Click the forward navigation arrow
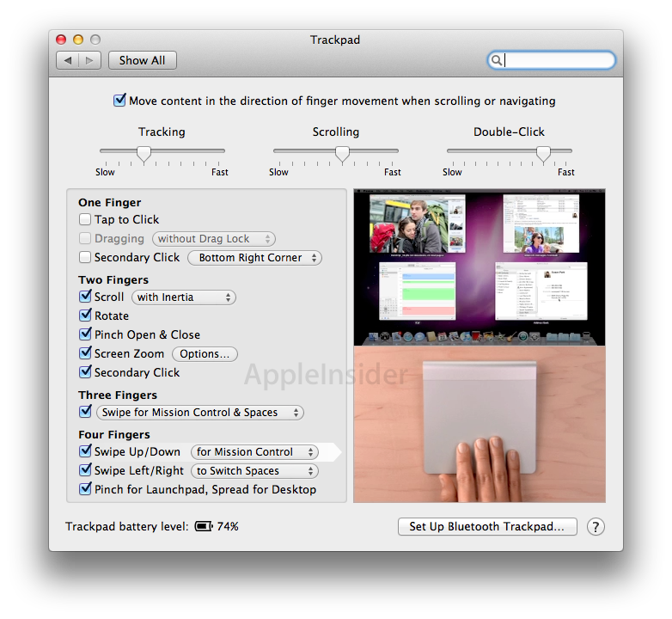 tap(89, 60)
